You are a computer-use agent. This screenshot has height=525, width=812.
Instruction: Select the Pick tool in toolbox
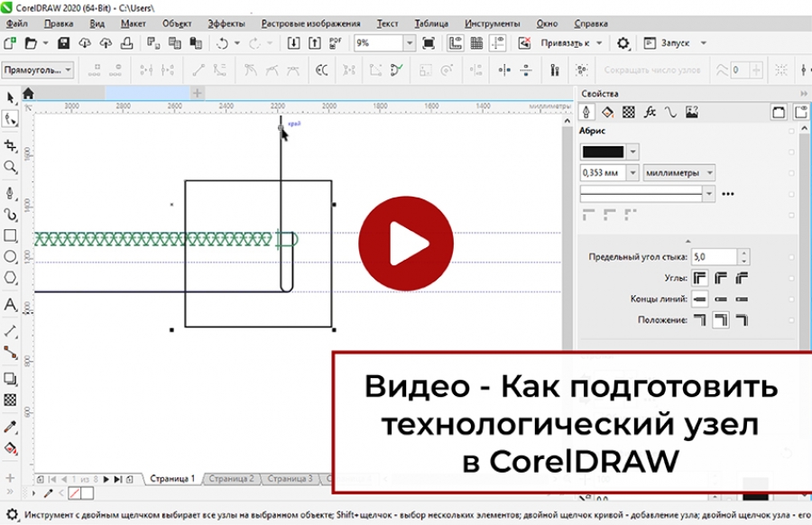pos(10,97)
